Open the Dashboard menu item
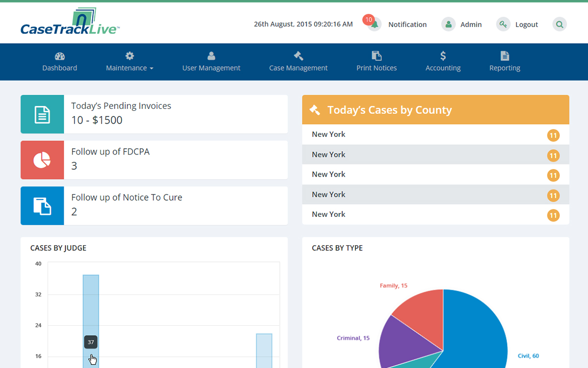Viewport: 588px width, 368px height. (x=60, y=62)
